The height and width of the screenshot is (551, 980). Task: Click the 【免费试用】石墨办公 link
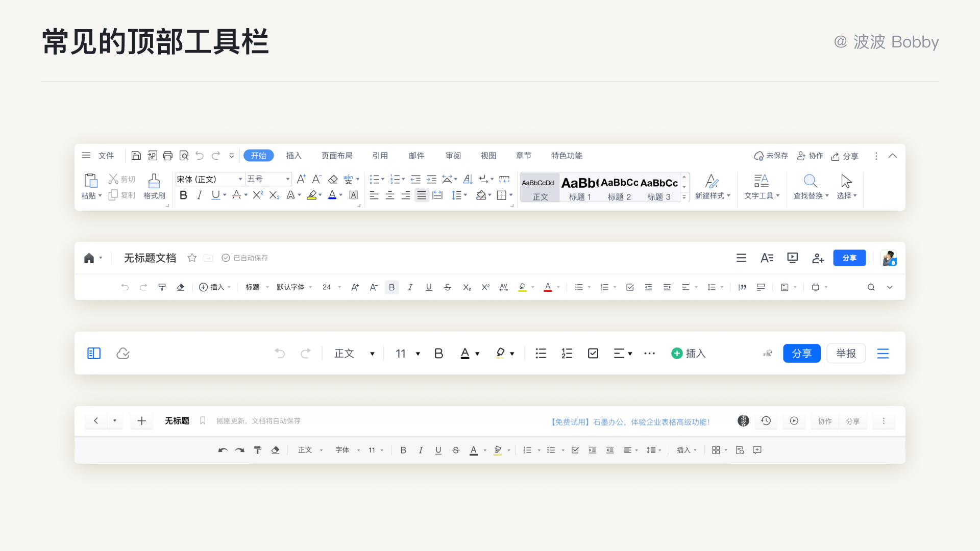click(x=630, y=422)
